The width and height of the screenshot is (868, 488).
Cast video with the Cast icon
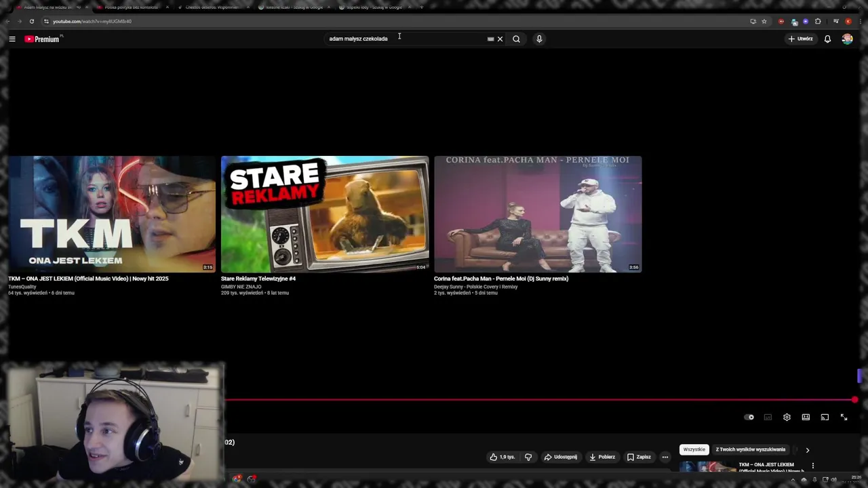(825, 418)
